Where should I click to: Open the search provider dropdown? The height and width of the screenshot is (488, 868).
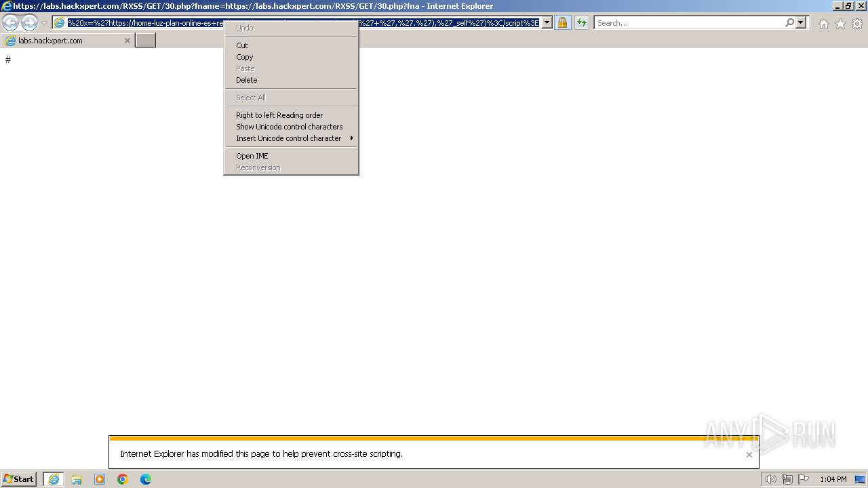[801, 23]
